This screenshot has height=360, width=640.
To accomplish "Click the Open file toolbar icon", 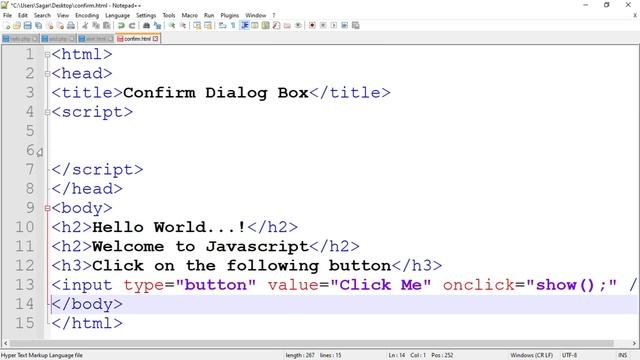I will (17, 25).
